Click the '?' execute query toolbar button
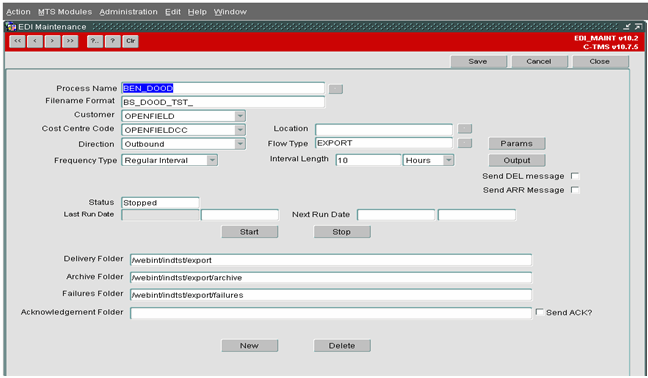The image size is (648, 378). (x=113, y=41)
